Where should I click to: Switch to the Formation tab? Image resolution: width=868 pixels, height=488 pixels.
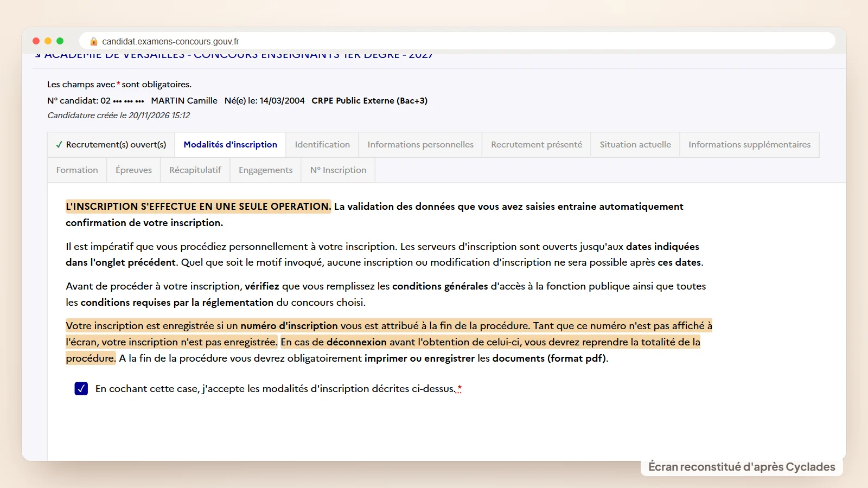pos(77,170)
